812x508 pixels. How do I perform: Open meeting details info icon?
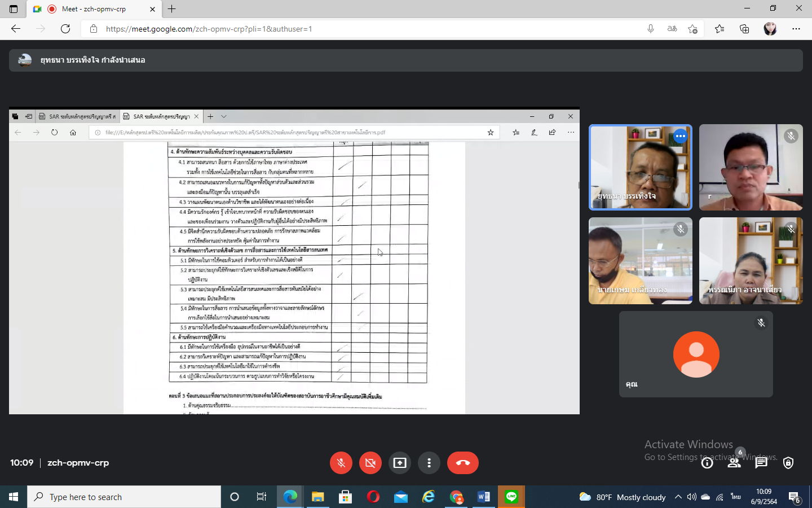tap(707, 463)
